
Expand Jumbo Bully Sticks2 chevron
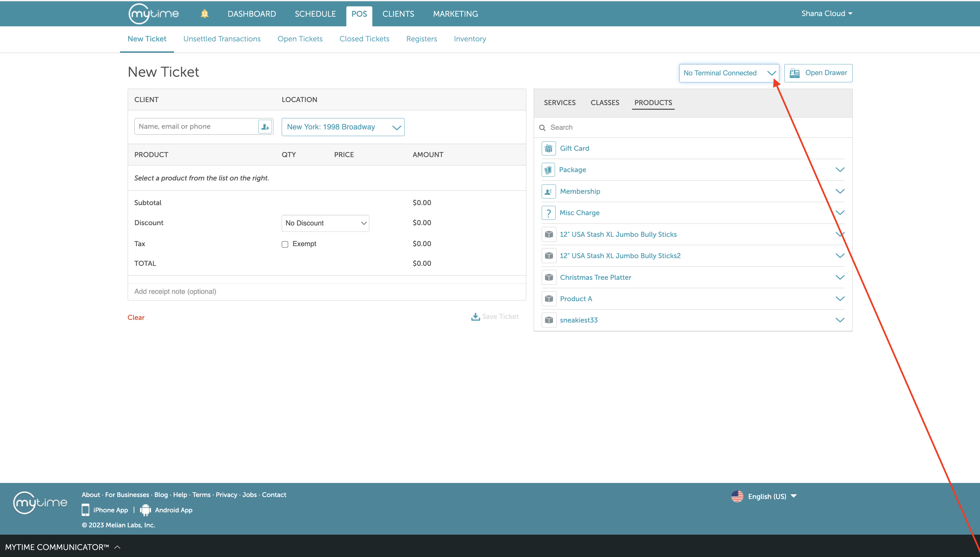(x=840, y=255)
